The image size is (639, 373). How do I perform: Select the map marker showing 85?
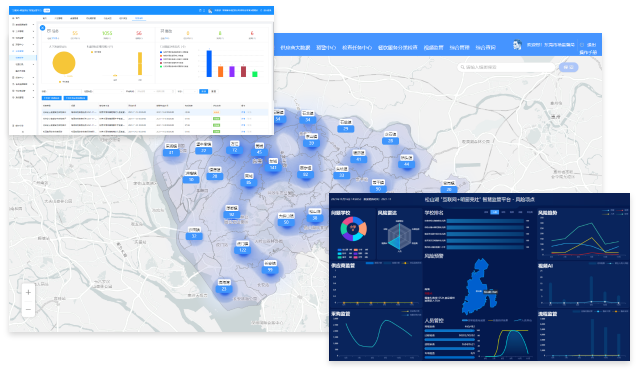point(249,183)
